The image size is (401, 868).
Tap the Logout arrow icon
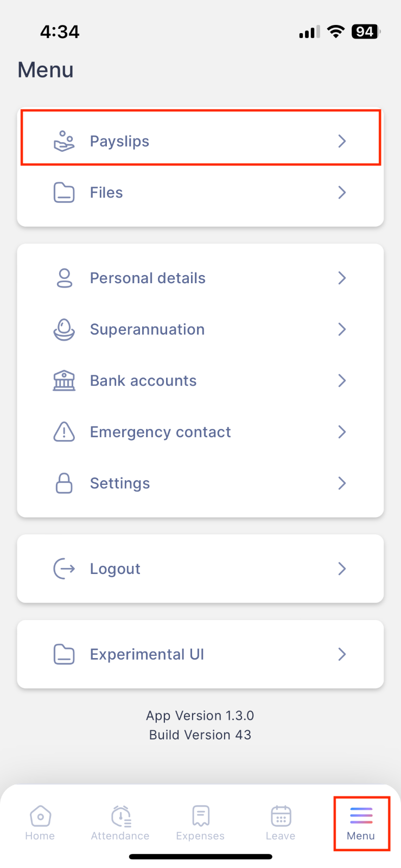click(64, 569)
